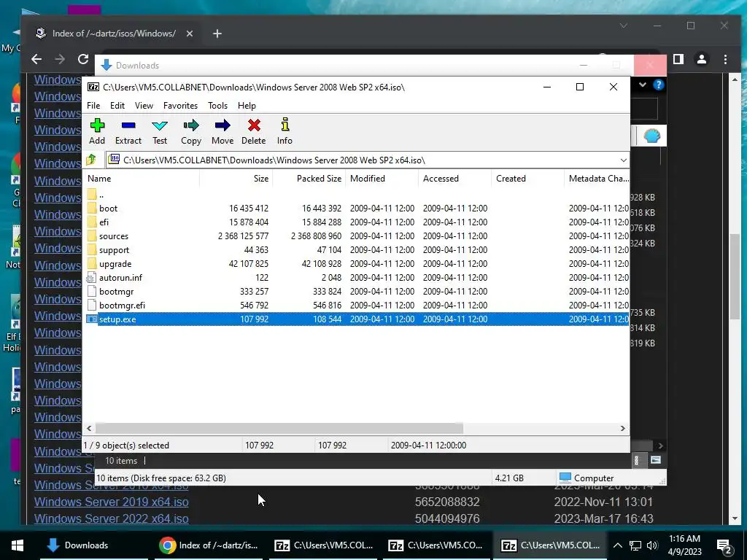This screenshot has height=560, width=747.
Task: Expand the 7-Zip address path dropdown
Action: tap(623, 160)
